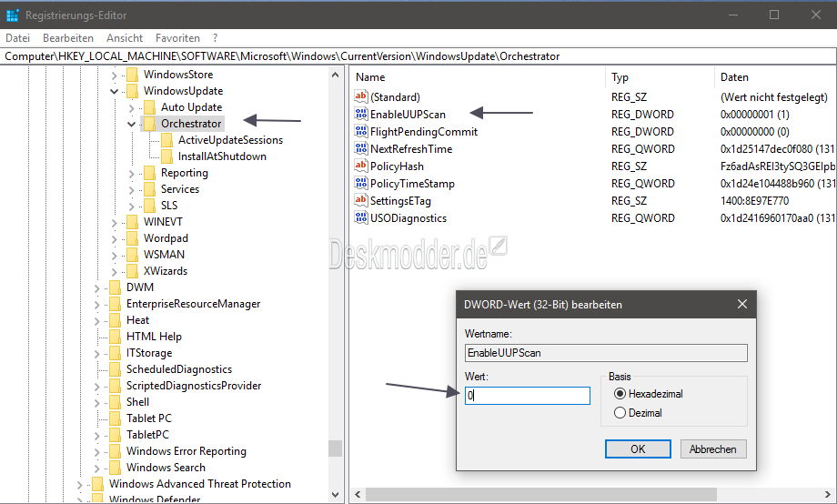The height and width of the screenshot is (504, 837).
Task: Open the Ansicht menu
Action: click(125, 38)
